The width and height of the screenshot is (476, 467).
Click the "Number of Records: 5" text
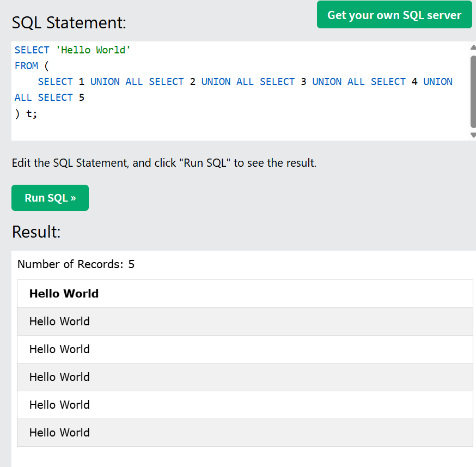tap(76, 265)
